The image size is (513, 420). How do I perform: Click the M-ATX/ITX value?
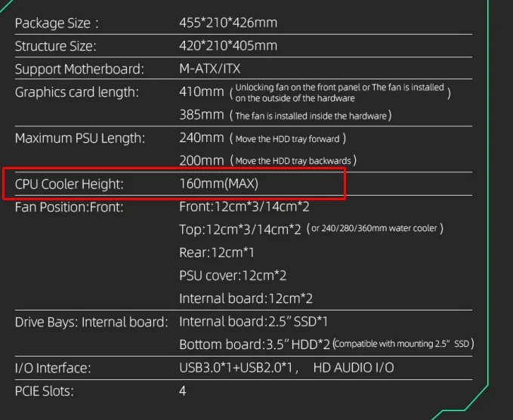pos(209,69)
